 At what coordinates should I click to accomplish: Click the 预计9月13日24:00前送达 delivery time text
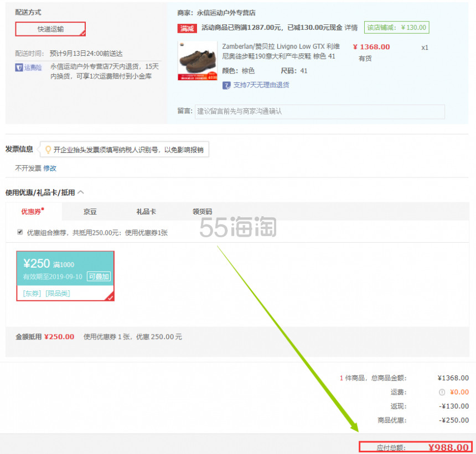pos(86,54)
